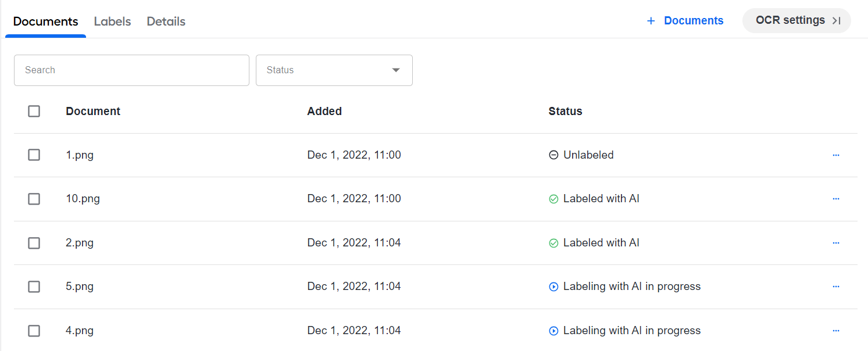
Task: Click the in-progress play icon for 5.png
Action: tap(553, 286)
